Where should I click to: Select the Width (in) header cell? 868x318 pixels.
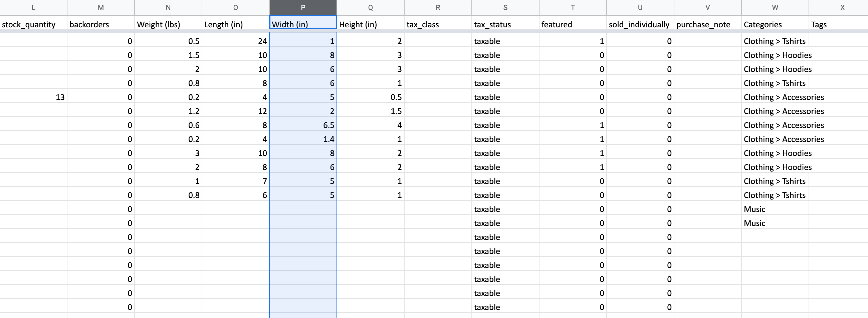[303, 24]
